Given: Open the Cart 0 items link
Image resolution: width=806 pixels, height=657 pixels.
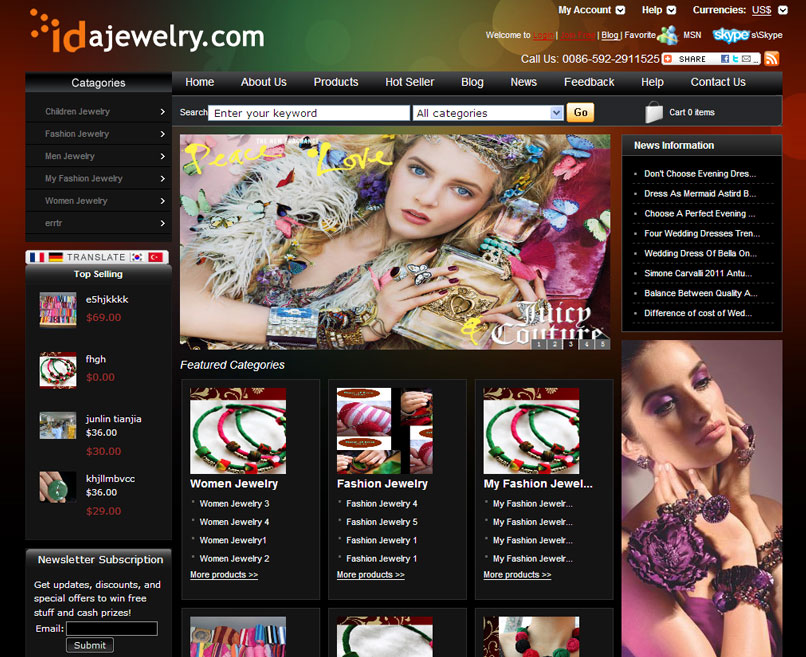Looking at the screenshot, I should 692,112.
